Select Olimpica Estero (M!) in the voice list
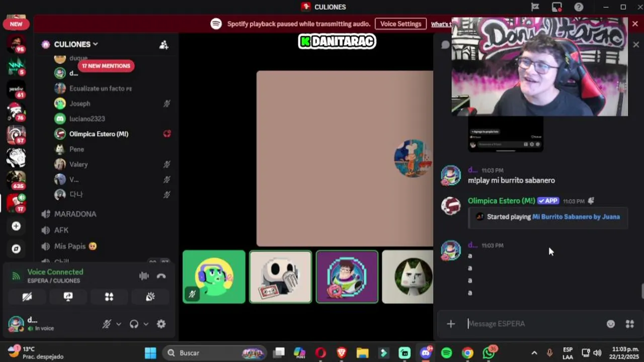 pos(99,134)
